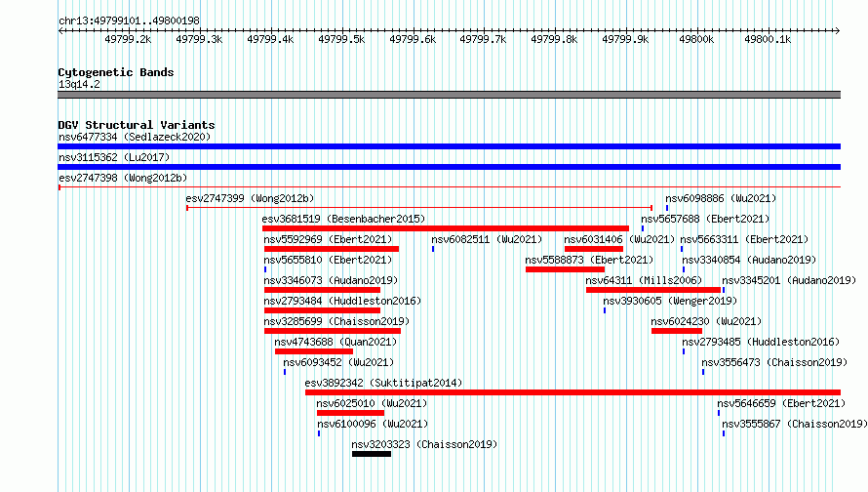Screen dimensions: 868x492
Task: Click nsv5646659 (Ebert2021) label
Action: coord(781,403)
